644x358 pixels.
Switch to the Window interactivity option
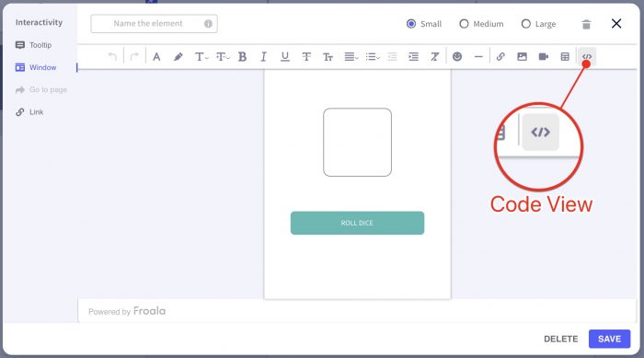36,67
